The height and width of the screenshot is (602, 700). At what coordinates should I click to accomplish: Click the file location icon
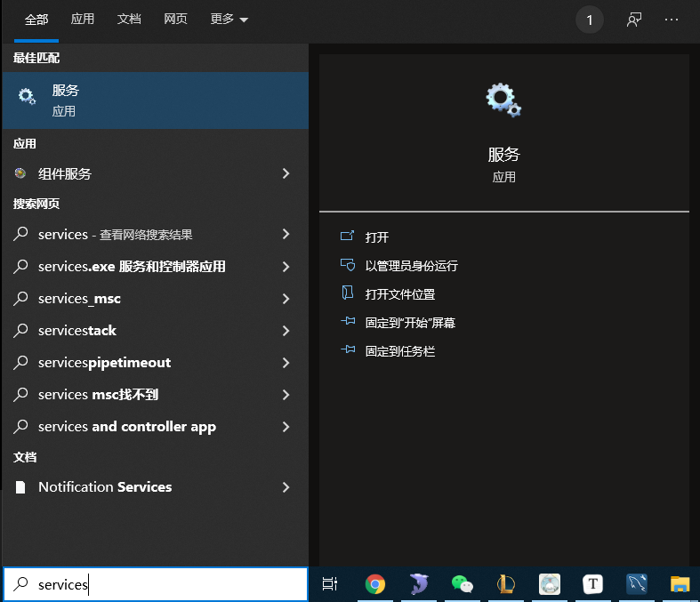coord(347,293)
